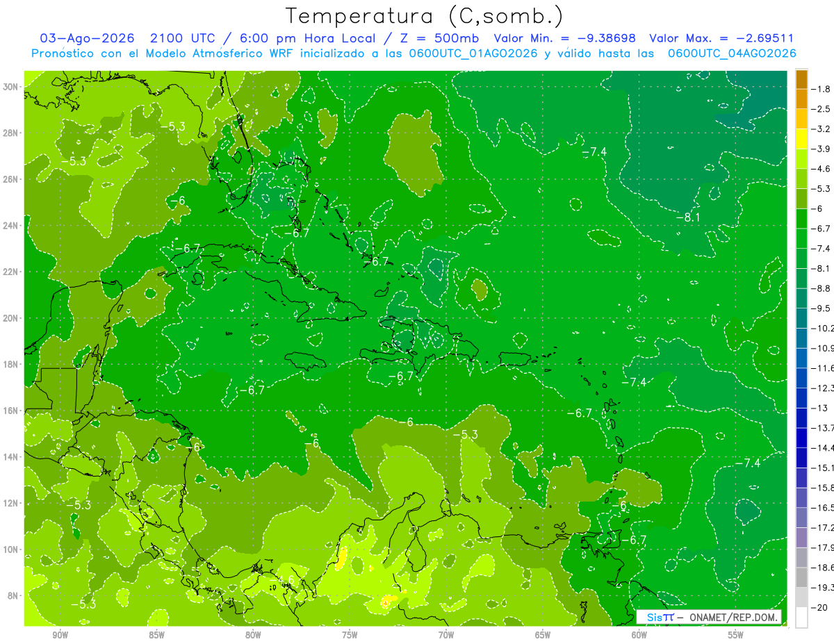Click the '26N' latitude axis label
The image size is (834, 644).
[10, 179]
